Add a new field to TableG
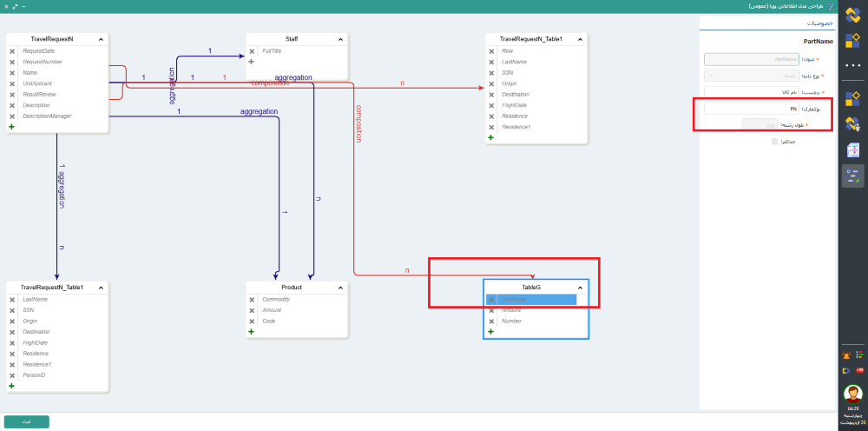The height and width of the screenshot is (431, 868). (x=491, y=331)
